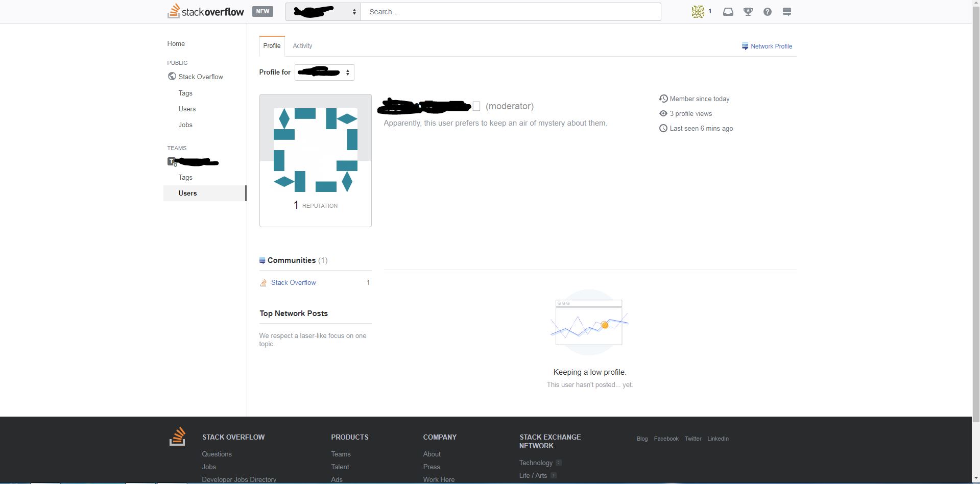The height and width of the screenshot is (484, 980).
Task: View achievements via the trophy icon
Action: pos(747,11)
